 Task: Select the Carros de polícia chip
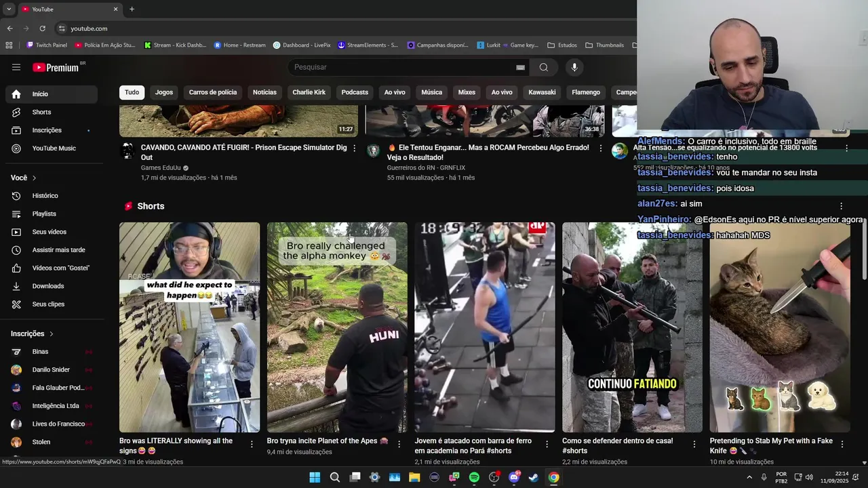pyautogui.click(x=213, y=92)
